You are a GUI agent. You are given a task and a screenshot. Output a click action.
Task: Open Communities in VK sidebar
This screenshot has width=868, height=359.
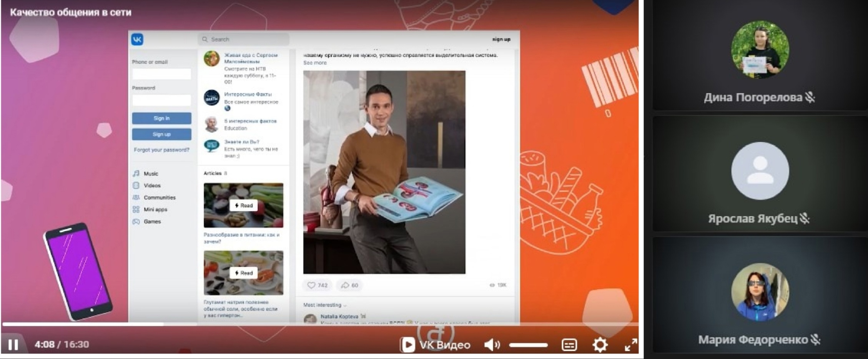160,198
